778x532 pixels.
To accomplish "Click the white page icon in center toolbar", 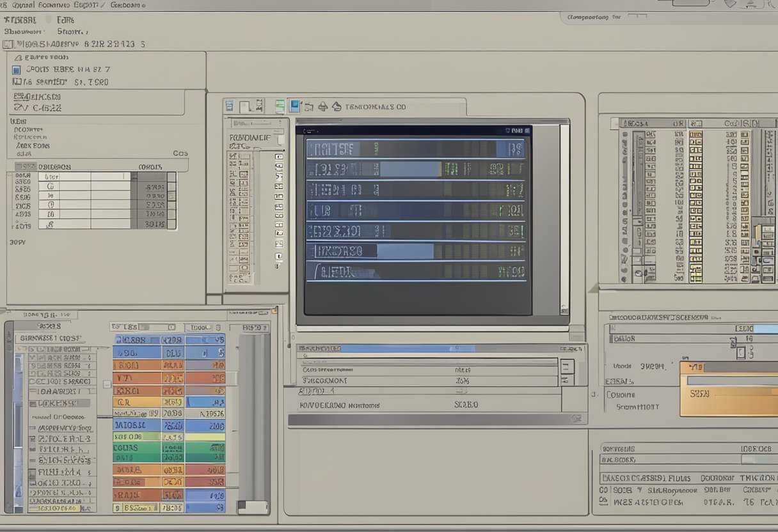I will pyautogui.click(x=246, y=106).
